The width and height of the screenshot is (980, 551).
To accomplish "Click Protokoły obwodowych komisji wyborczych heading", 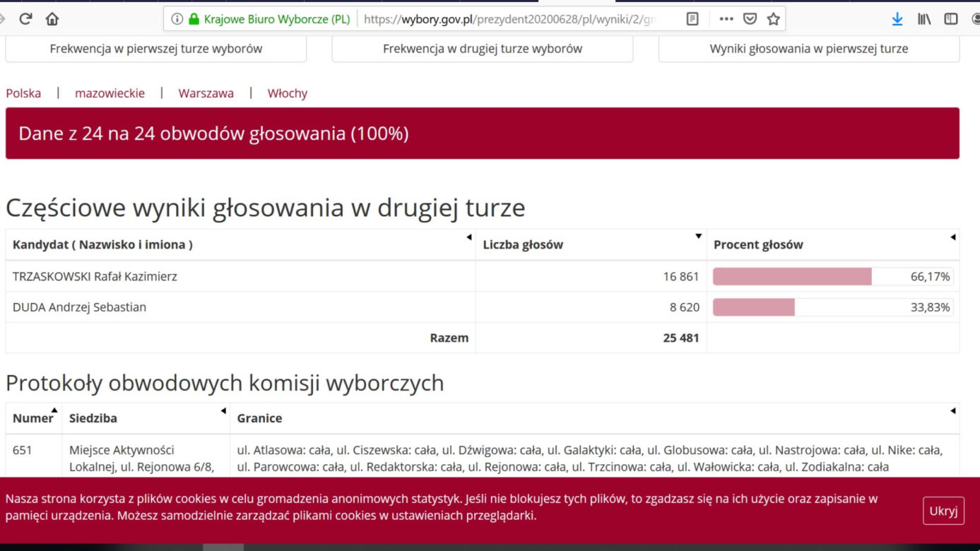I will click(x=225, y=383).
